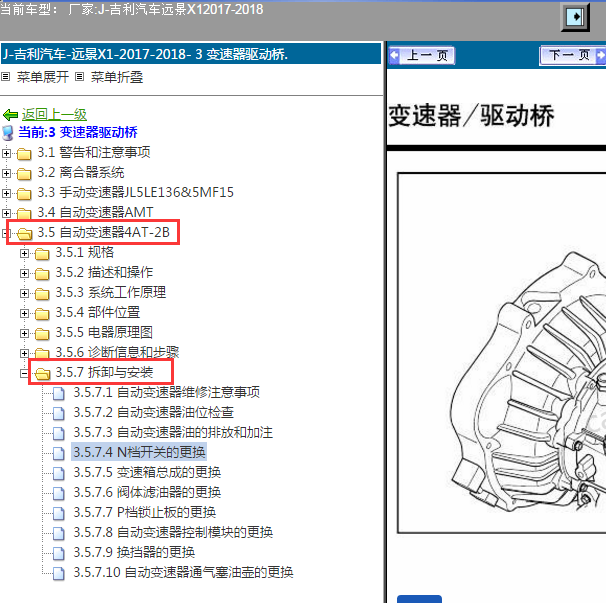Click the page icon for 3.5.7.10
Viewport: 606px width, 603px height.
point(59,573)
